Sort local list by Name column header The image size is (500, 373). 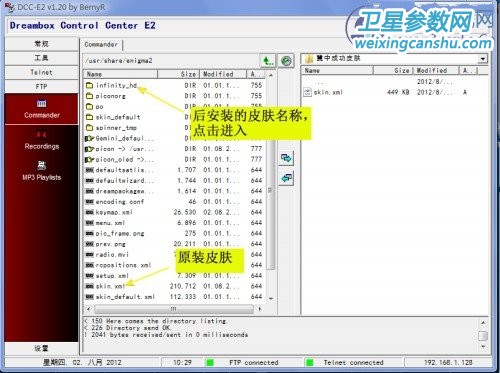337,70
